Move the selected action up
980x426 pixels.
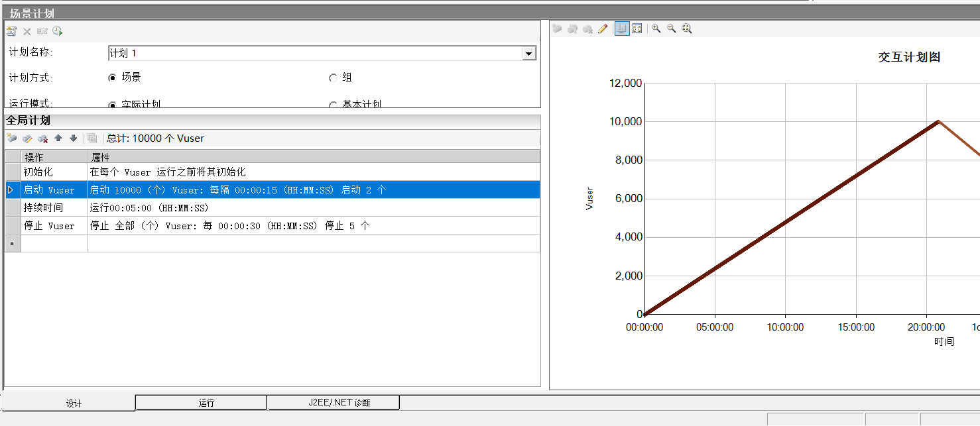click(58, 138)
